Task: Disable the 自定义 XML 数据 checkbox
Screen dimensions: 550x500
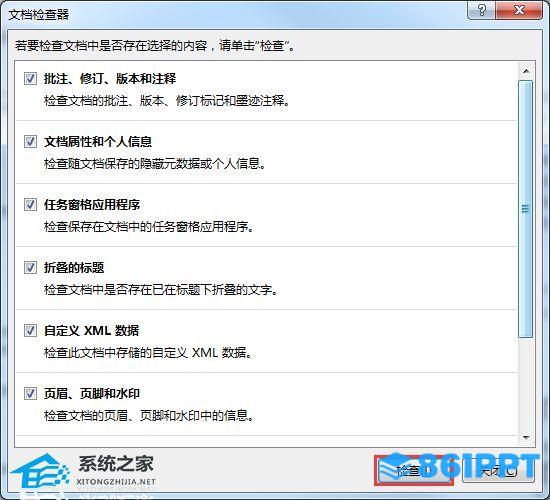Action: coord(30,331)
